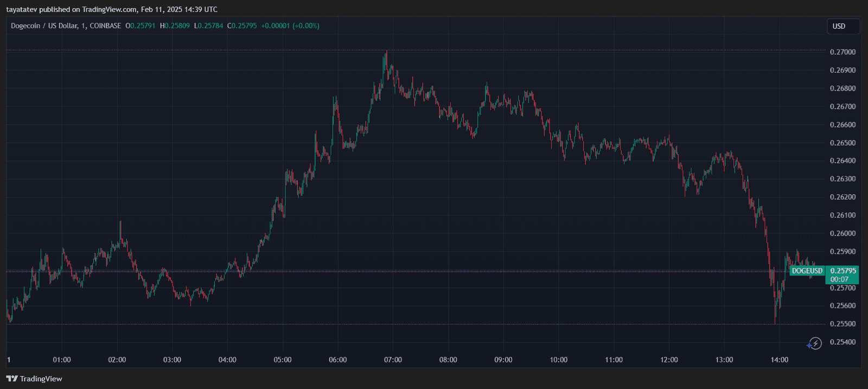Click the 0.26900 price axis label
868x389 pixels.
pyautogui.click(x=843, y=70)
